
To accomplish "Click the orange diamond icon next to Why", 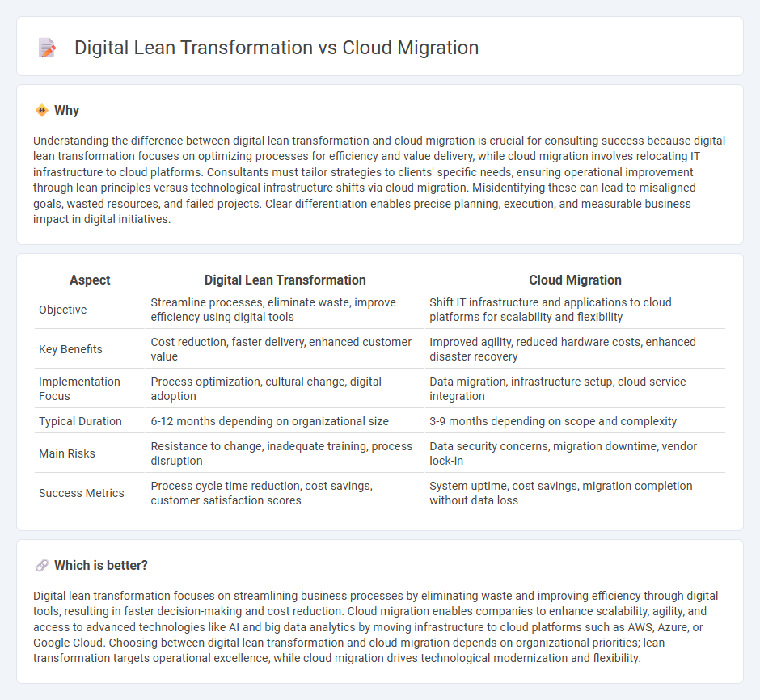I will point(42,111).
